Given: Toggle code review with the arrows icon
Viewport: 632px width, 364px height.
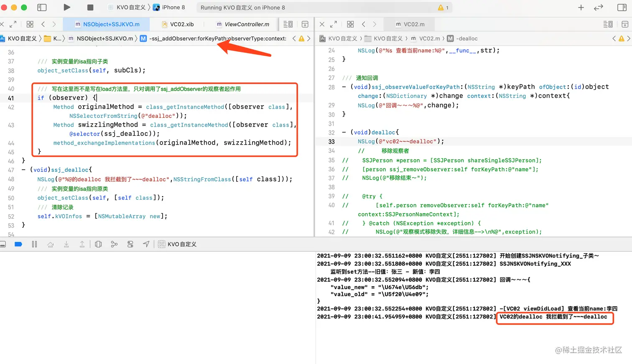Looking at the screenshot, I should 599,8.
